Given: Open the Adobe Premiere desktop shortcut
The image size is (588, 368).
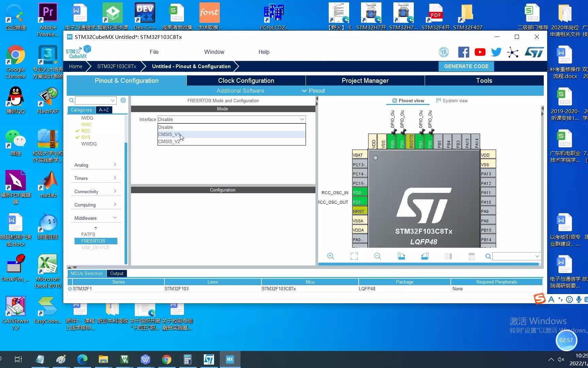Looking at the screenshot, I should pyautogui.click(x=48, y=20).
